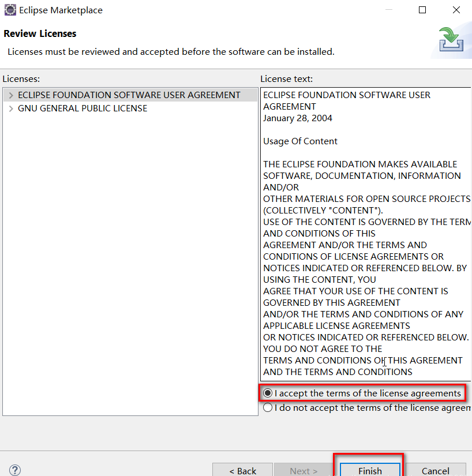Expand GNU GENERAL PUBLIC LICENSE node
Image resolution: width=472 pixels, height=476 pixels.
(11, 108)
